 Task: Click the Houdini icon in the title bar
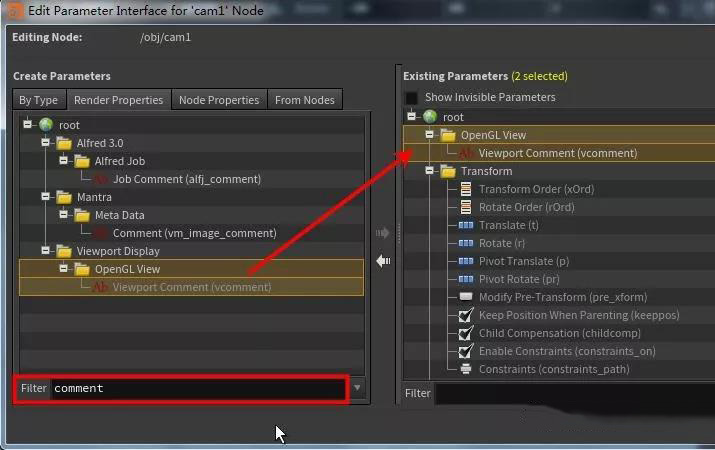(15, 10)
